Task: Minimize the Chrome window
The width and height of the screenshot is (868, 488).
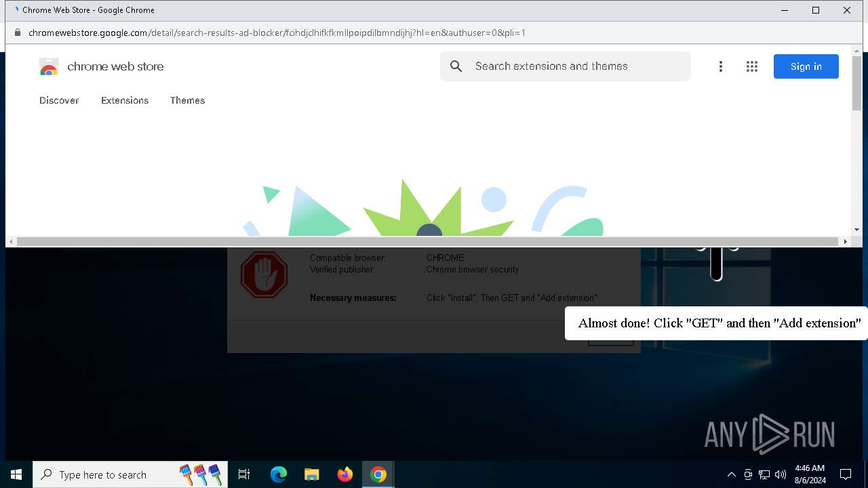Action: pos(785,10)
